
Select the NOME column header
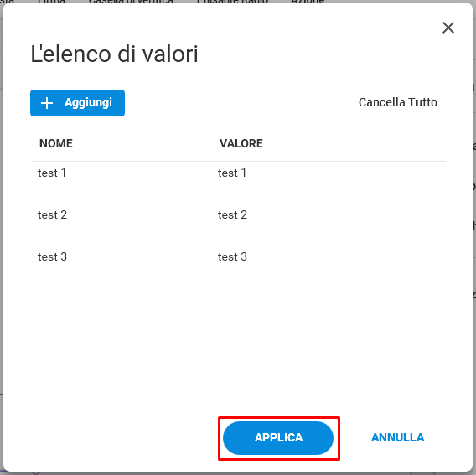(56, 143)
